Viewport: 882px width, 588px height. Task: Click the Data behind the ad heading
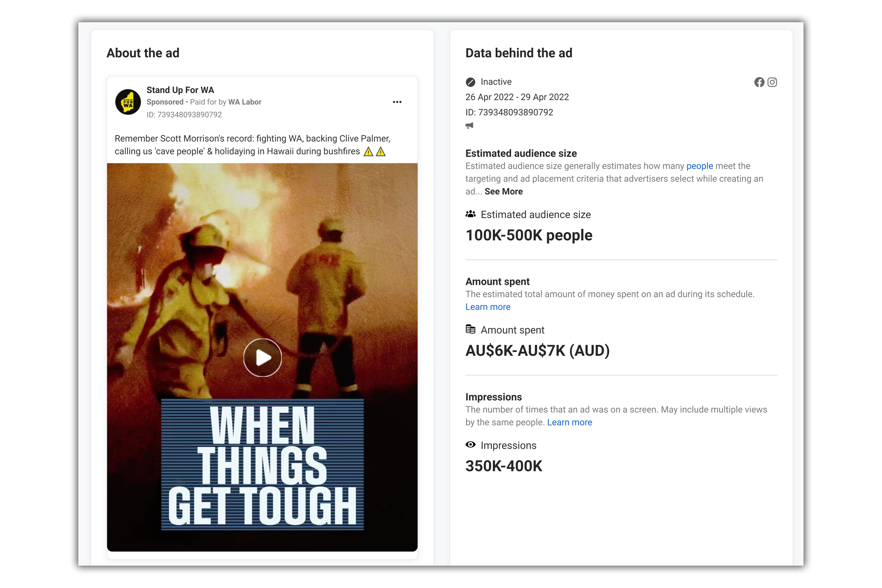519,53
